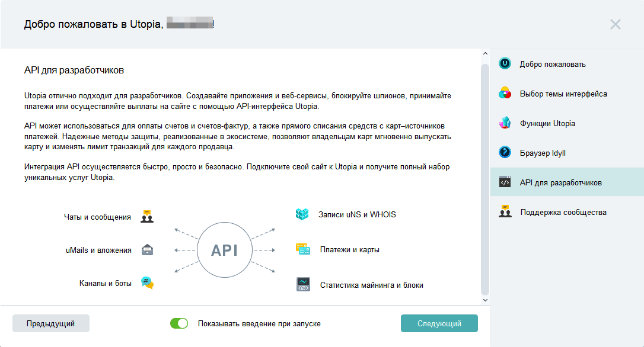Click the Utopia logo icon beside Добро пожаловать
Screen dimensions: 644x347
tap(505, 63)
